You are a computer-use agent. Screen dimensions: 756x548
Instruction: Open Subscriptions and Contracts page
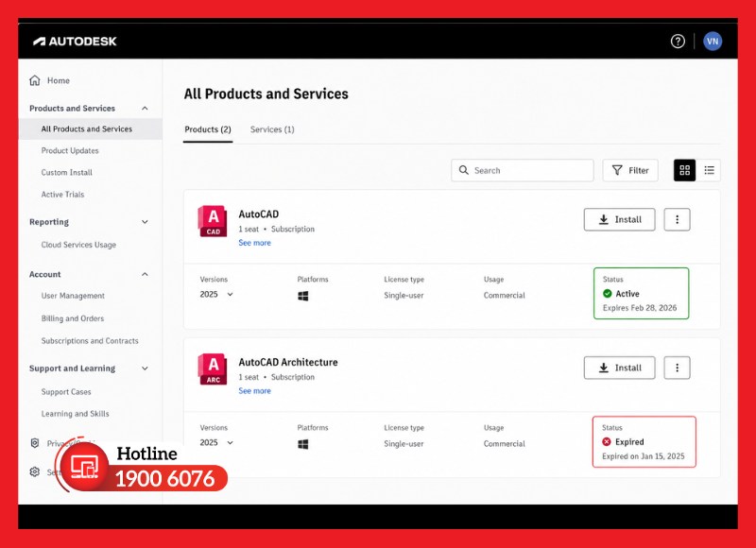coord(90,341)
